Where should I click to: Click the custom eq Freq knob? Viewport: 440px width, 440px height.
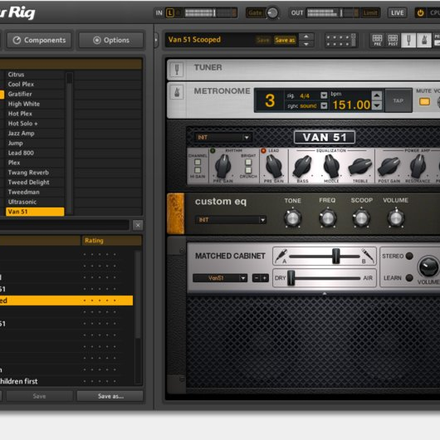(327, 218)
